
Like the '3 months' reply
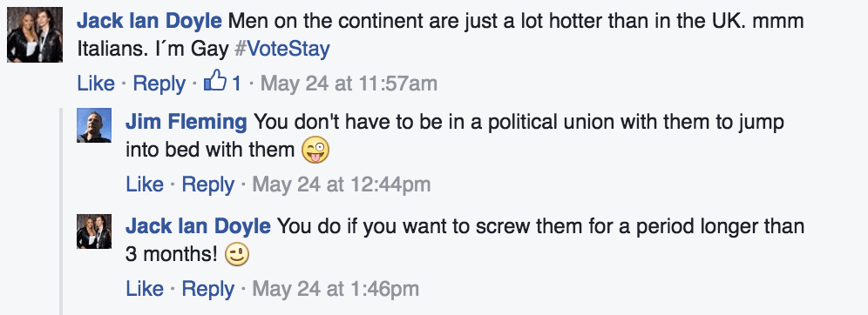(145, 289)
